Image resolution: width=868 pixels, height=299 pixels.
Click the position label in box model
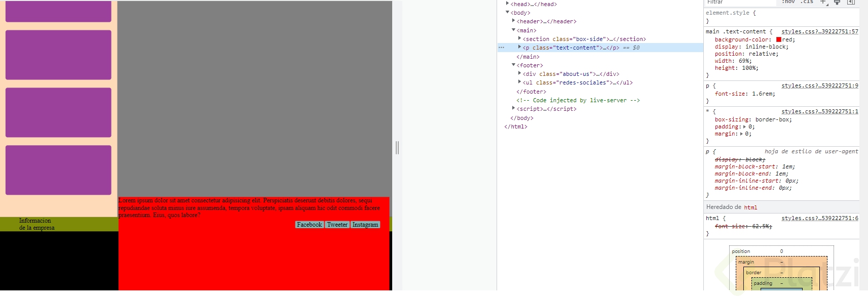pyautogui.click(x=741, y=251)
